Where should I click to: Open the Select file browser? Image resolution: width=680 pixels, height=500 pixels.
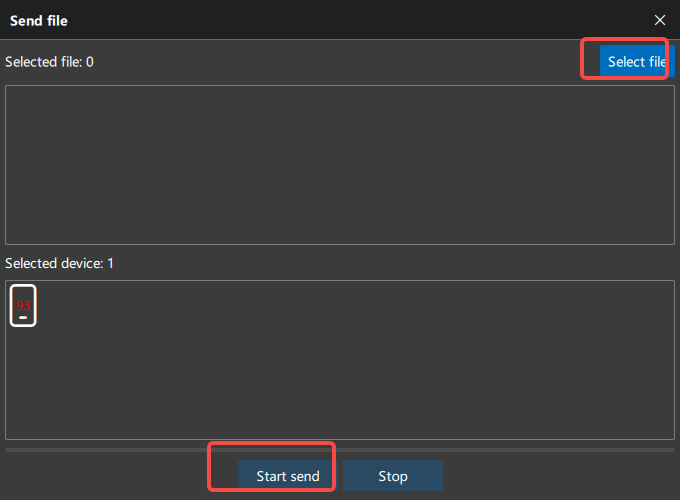click(x=637, y=62)
